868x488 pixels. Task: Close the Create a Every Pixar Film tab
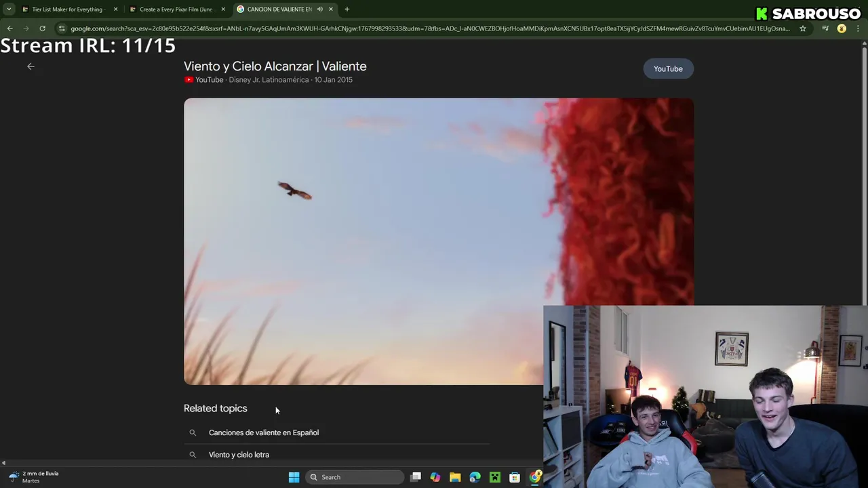click(223, 9)
